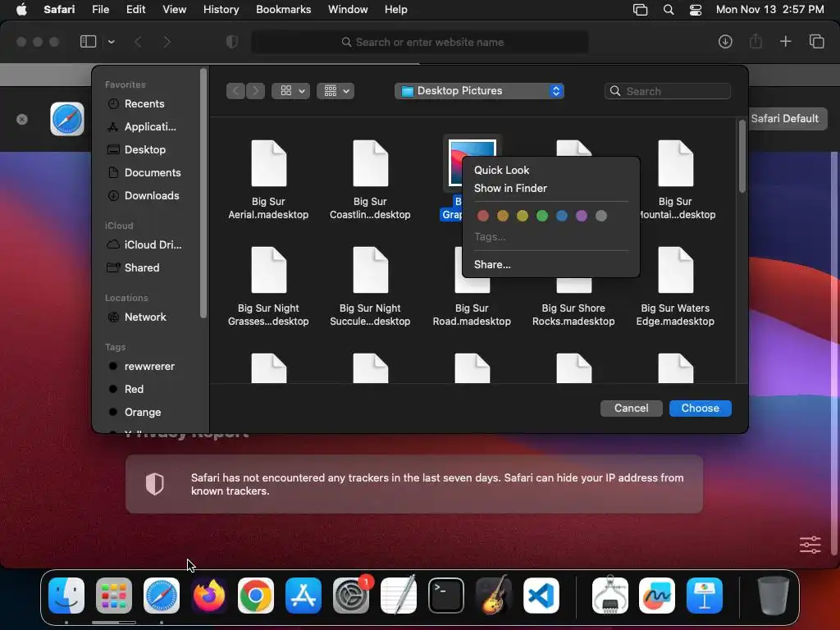This screenshot has width=840, height=630.
Task: Click the Cancel button
Action: (x=631, y=409)
